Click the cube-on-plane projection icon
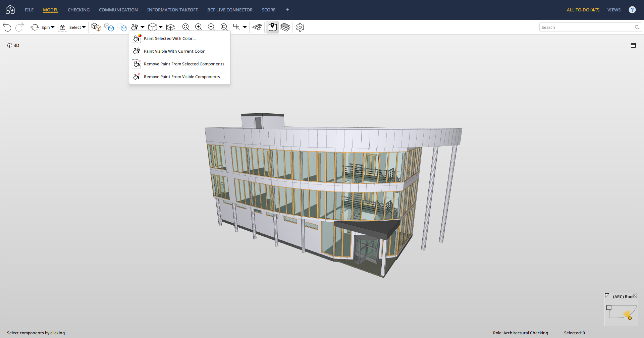This screenshot has height=338, width=644. coord(171,27)
